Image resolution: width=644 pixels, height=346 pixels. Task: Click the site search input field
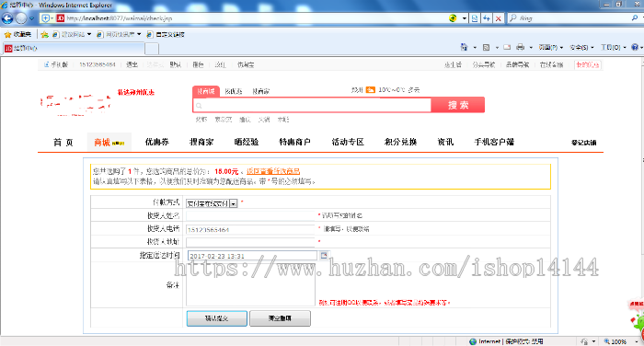coord(312,105)
